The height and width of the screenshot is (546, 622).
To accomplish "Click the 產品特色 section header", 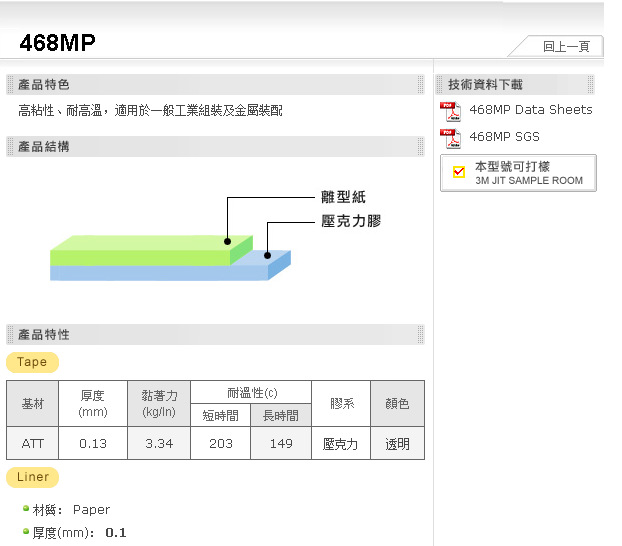I will click(215, 85).
